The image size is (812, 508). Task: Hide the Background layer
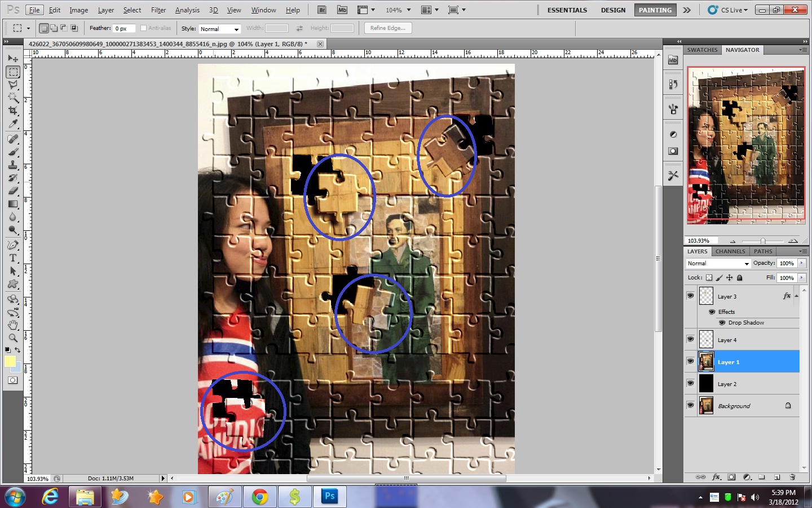(690, 406)
